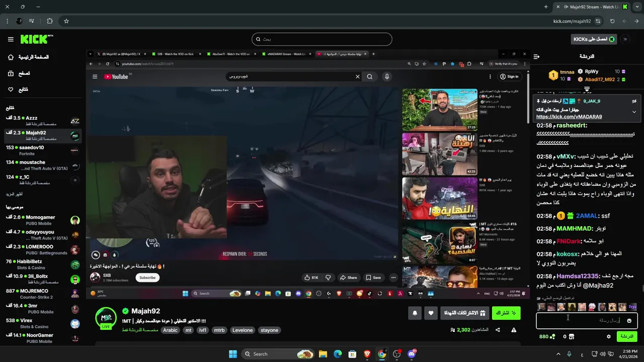Image resolution: width=644 pixels, height=362 pixels.
Task: Click the Levelone tag
Action: point(243,330)
